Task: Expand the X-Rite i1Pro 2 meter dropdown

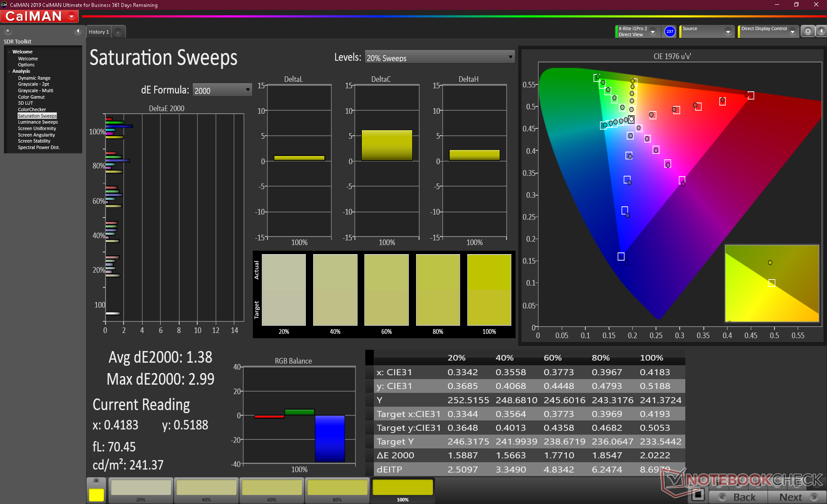Action: coord(653,32)
